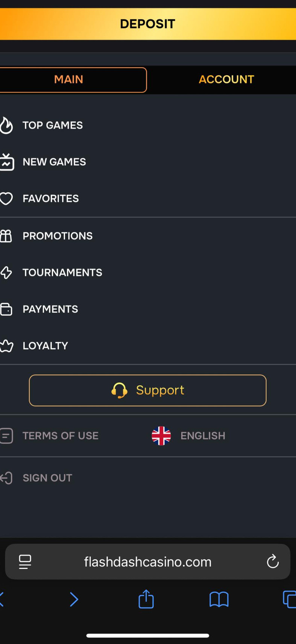This screenshot has width=296, height=644.
Task: Tap the heart icon for Favorites
Action: point(6,198)
